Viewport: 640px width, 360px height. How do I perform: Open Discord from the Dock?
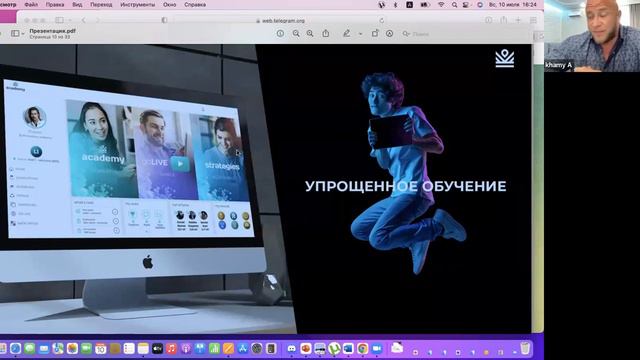click(x=291, y=349)
